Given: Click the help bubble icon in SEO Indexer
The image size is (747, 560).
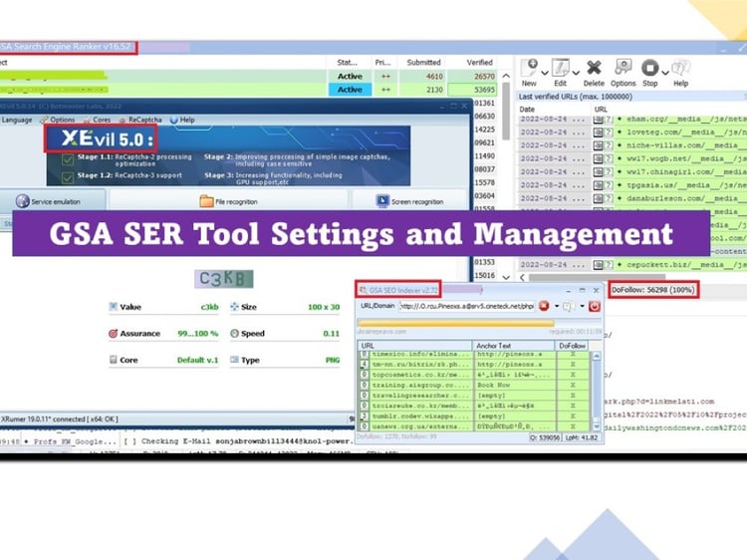Looking at the screenshot, I should click(x=569, y=306).
